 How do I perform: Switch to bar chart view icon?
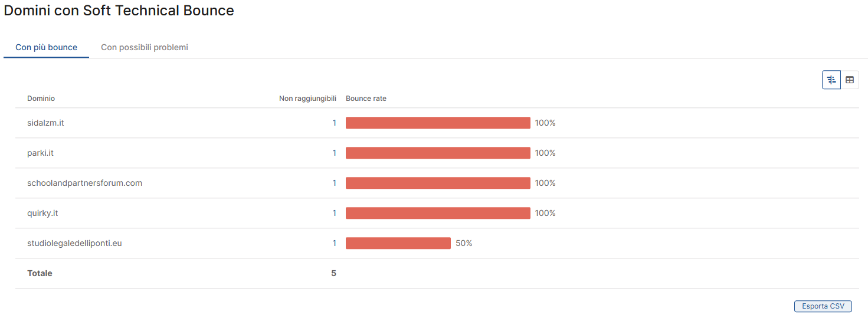pyautogui.click(x=831, y=80)
